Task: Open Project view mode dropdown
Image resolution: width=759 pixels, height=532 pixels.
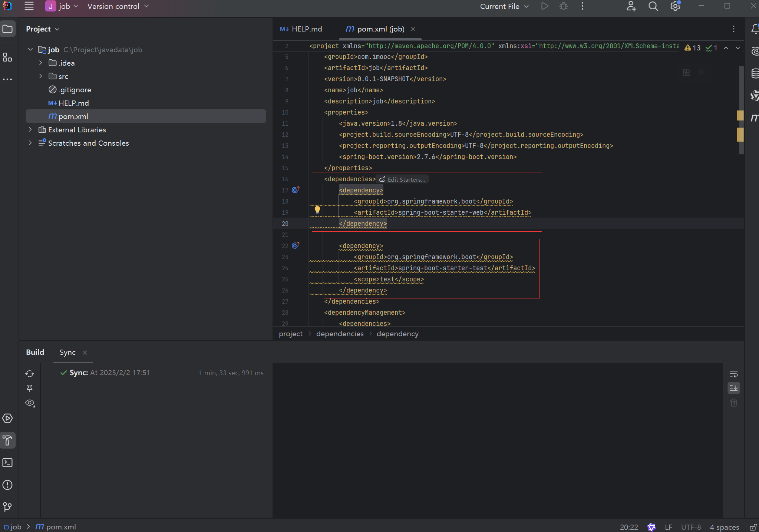Action: 43,29
